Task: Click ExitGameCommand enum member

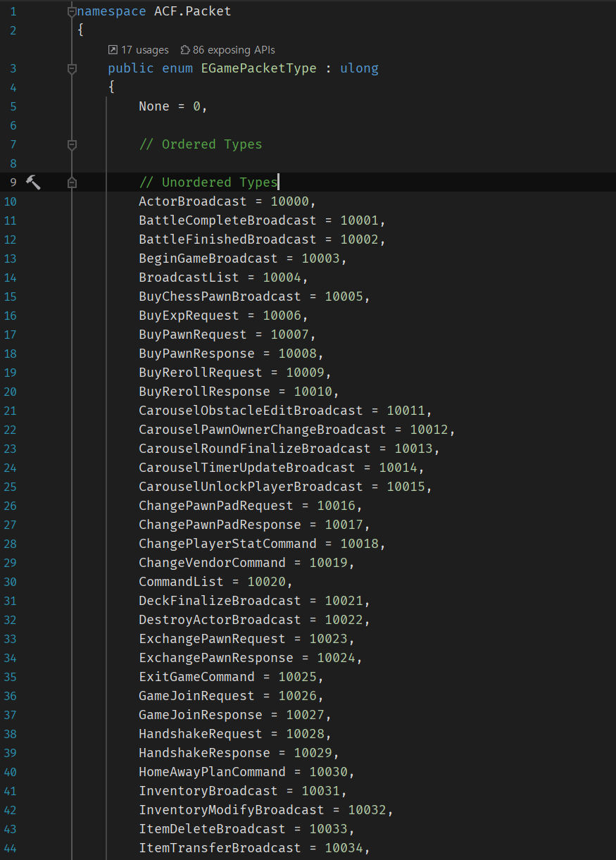Action: click(196, 677)
